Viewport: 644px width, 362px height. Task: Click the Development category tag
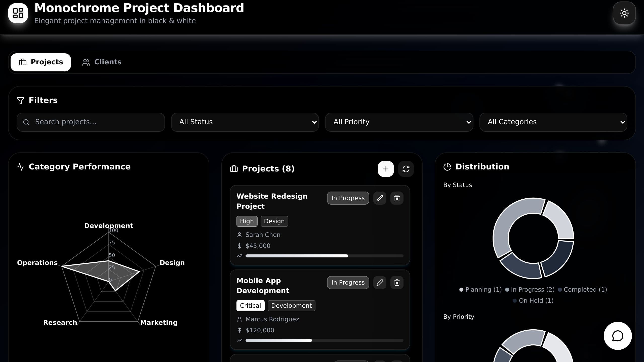click(292, 306)
